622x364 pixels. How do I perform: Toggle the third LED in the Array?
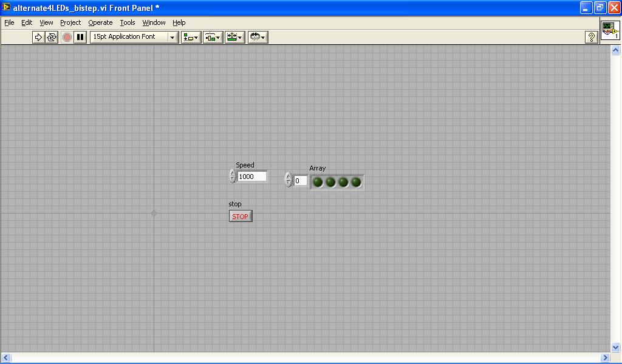tap(343, 182)
